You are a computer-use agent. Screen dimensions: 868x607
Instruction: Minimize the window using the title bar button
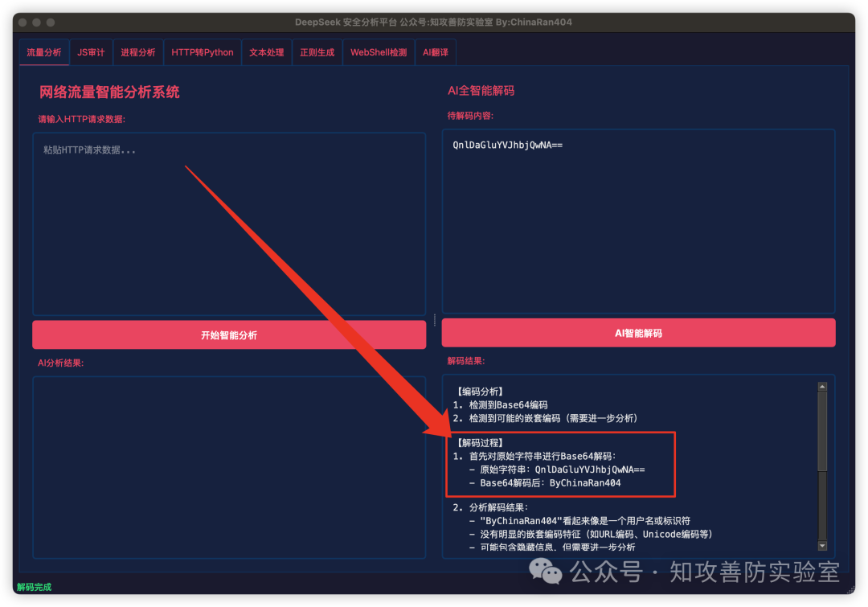point(37,23)
